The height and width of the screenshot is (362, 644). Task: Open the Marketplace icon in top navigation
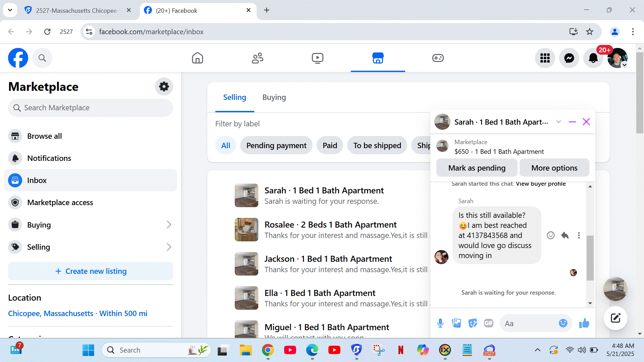(x=378, y=58)
